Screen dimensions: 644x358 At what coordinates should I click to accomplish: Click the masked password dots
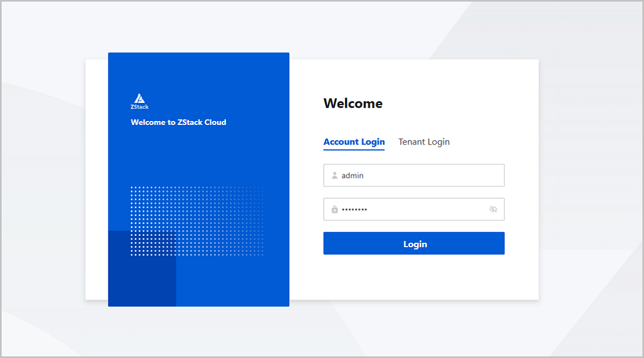point(354,210)
